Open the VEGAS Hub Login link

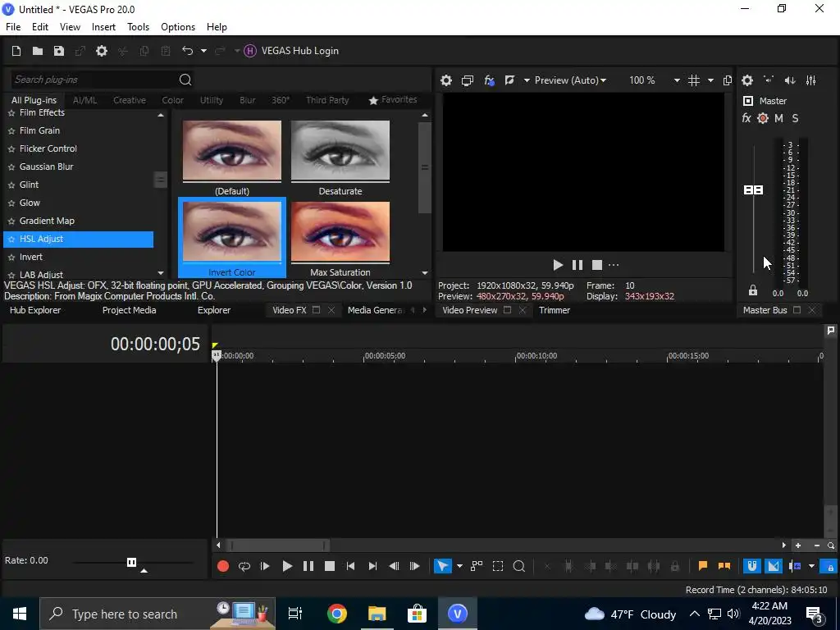pyautogui.click(x=291, y=51)
